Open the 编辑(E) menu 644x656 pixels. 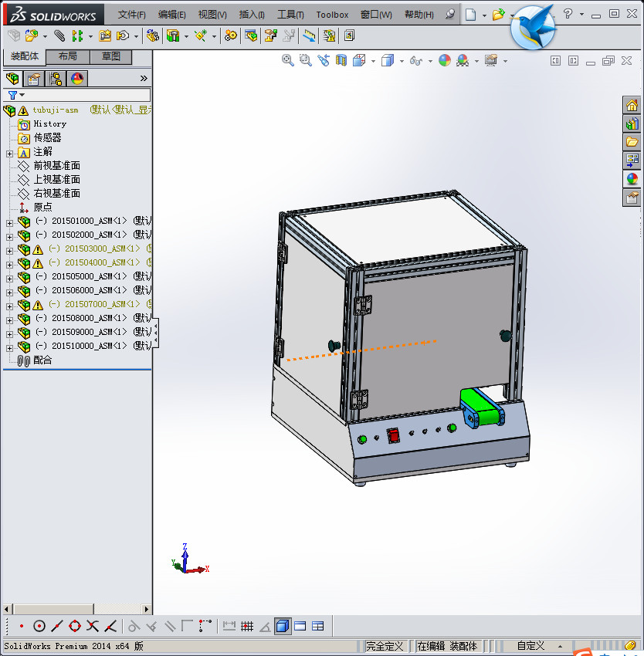pyautogui.click(x=171, y=15)
